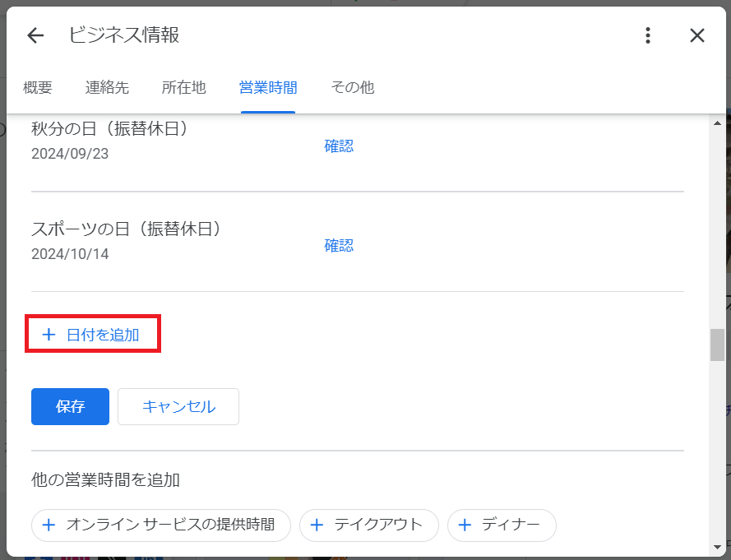Click the back arrow icon
This screenshot has width=731, height=560.
35,35
